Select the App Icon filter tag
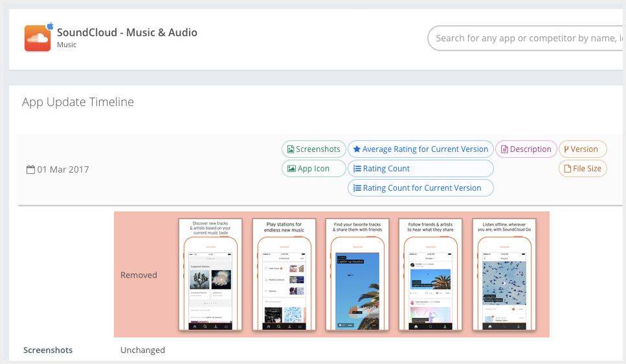The width and height of the screenshot is (626, 364). coord(308,169)
